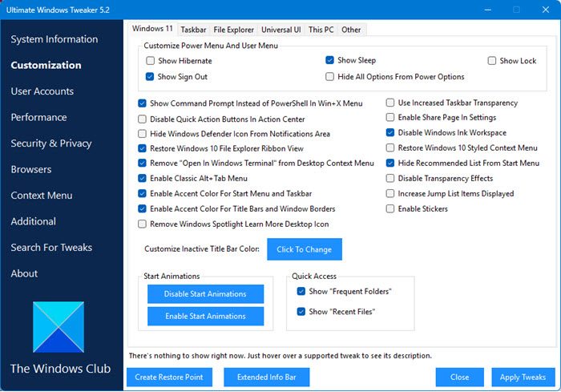
Task: Open the About section
Action: tap(24, 273)
